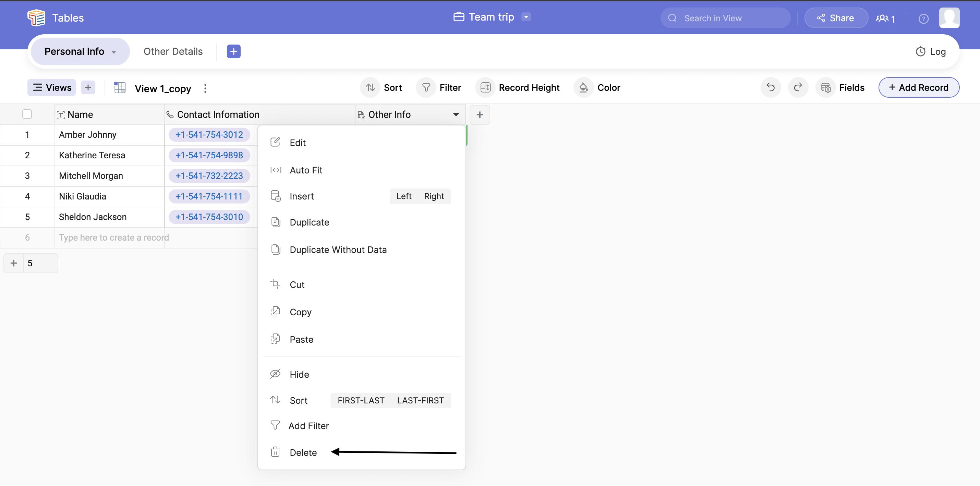Click the Color paint bucket icon
This screenshot has height=486, width=980.
click(583, 87)
